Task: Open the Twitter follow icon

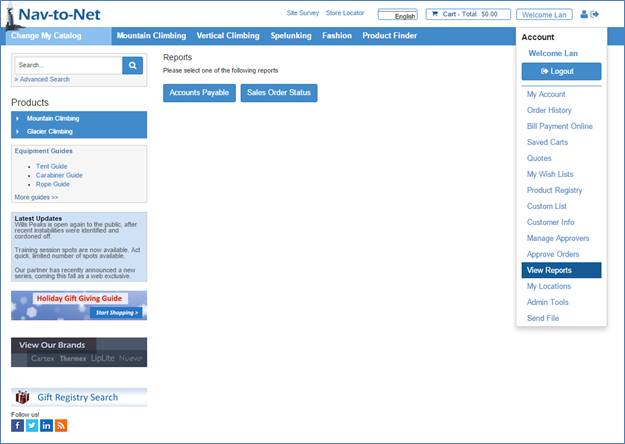Action: 32,425
